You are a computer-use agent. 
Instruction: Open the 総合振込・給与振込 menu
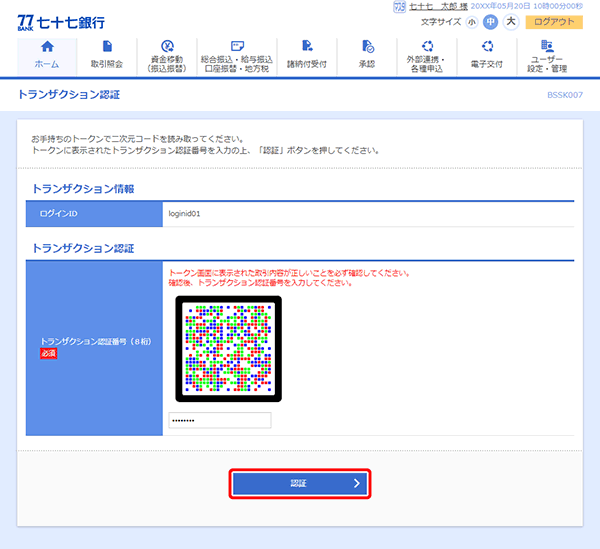point(237,56)
